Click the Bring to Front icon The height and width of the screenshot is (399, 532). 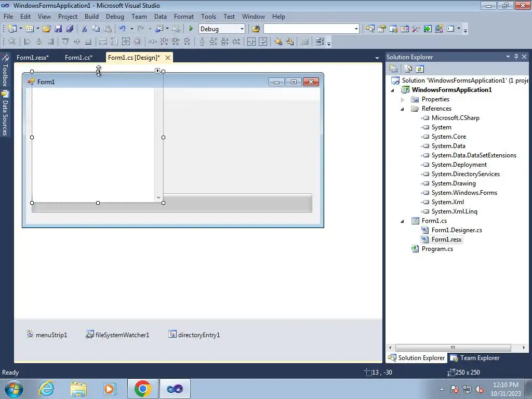point(278,42)
